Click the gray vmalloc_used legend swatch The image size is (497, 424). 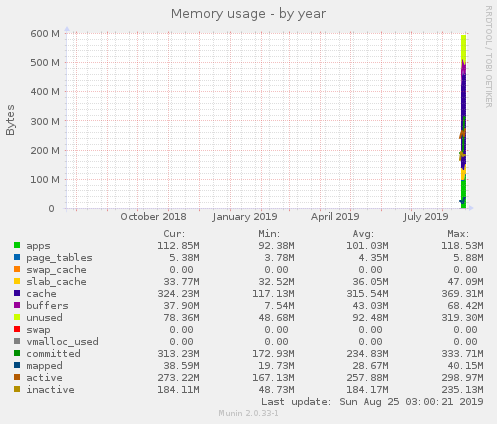(17, 341)
